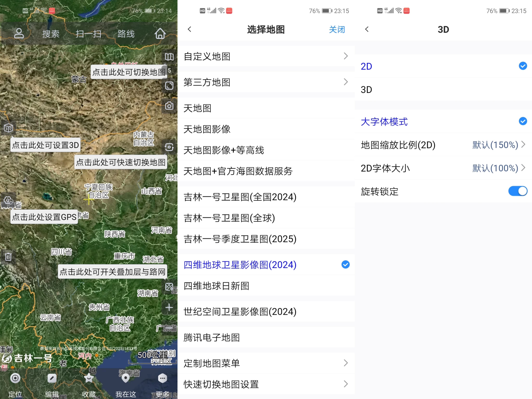Tap the home icon in top bar
The image size is (532, 399).
(160, 34)
